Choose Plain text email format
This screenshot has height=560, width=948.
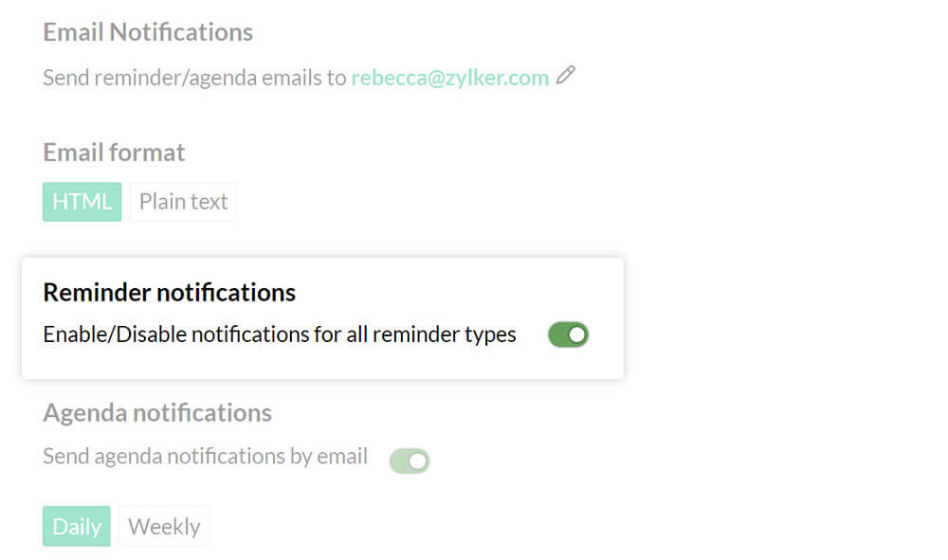tap(183, 202)
